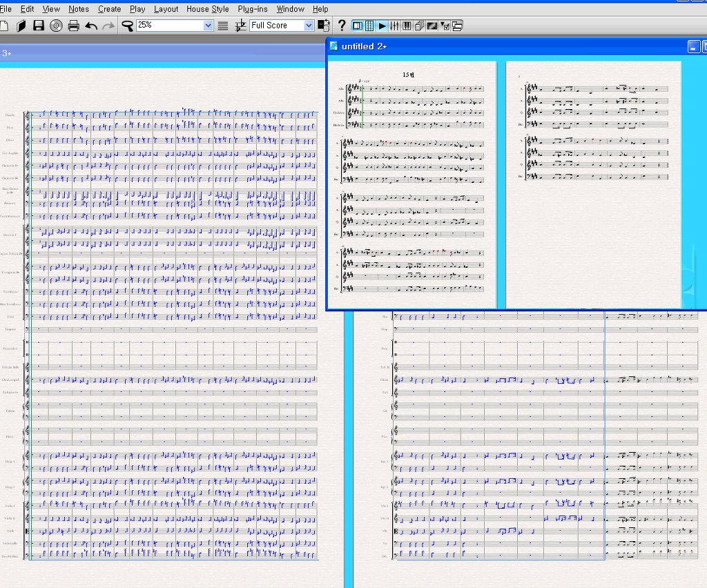
Task: Click the Focus on Staves icon
Action: (x=223, y=26)
